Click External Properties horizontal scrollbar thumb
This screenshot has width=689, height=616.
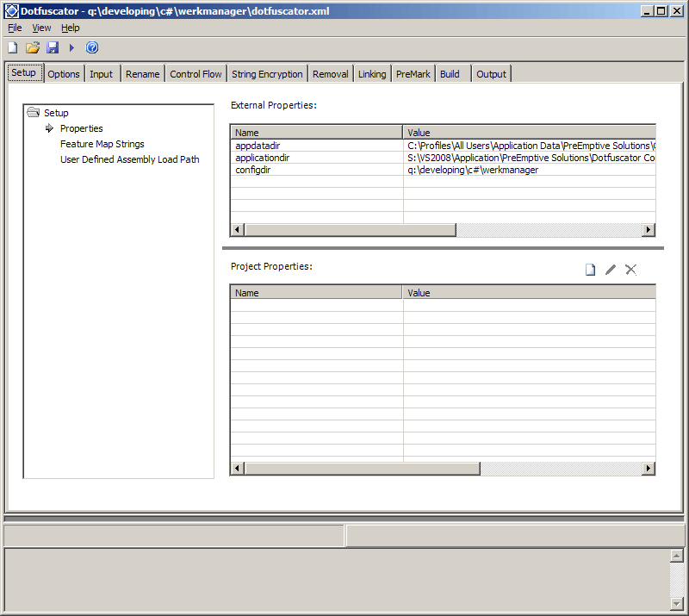click(x=351, y=229)
